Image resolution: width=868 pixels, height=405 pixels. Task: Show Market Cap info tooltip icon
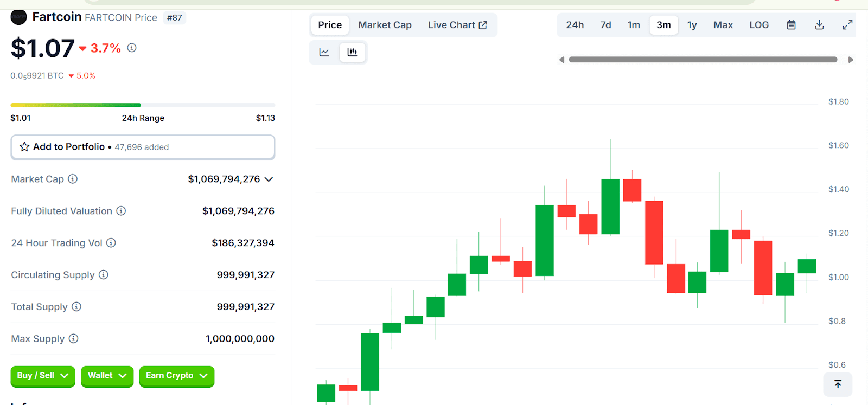coord(73,179)
